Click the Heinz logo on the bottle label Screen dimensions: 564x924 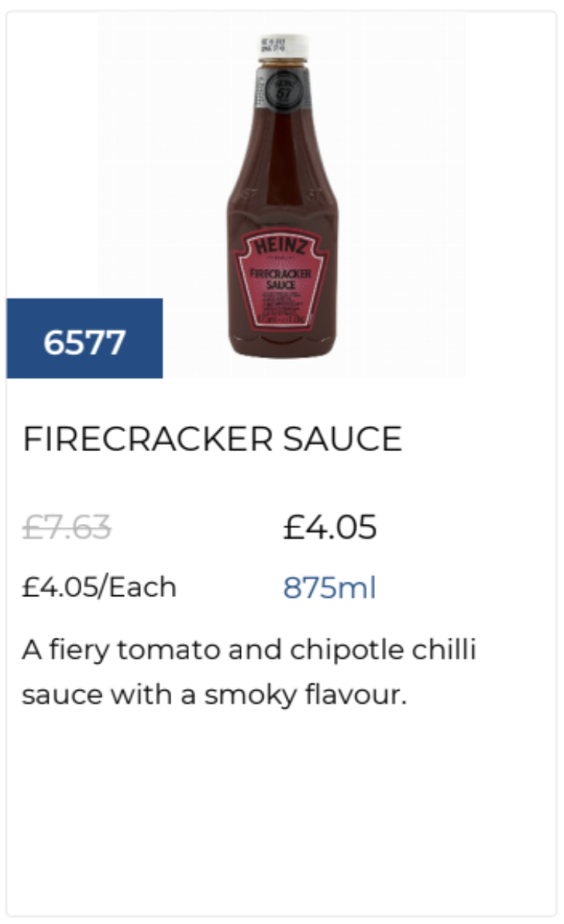pyautogui.click(x=280, y=245)
